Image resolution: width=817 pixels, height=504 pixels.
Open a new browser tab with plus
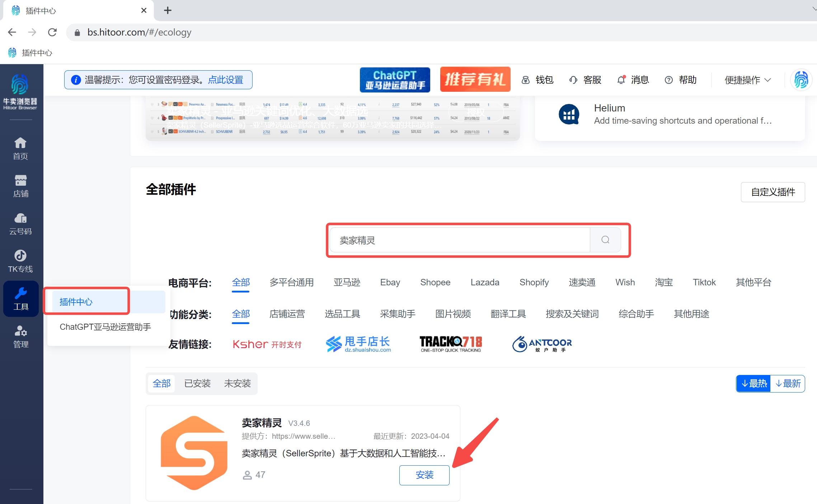(x=168, y=10)
